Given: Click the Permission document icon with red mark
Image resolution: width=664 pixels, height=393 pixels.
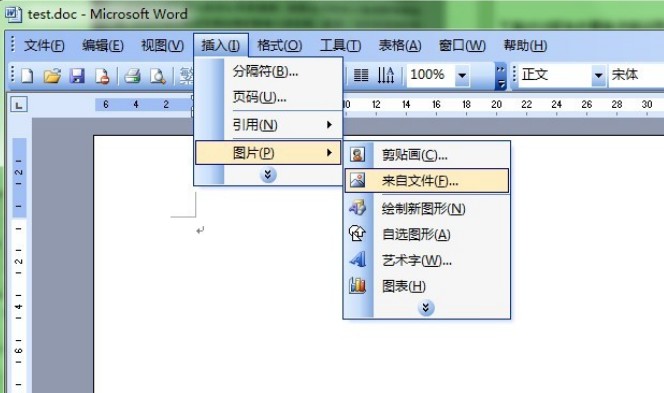Looking at the screenshot, I should tap(102, 76).
